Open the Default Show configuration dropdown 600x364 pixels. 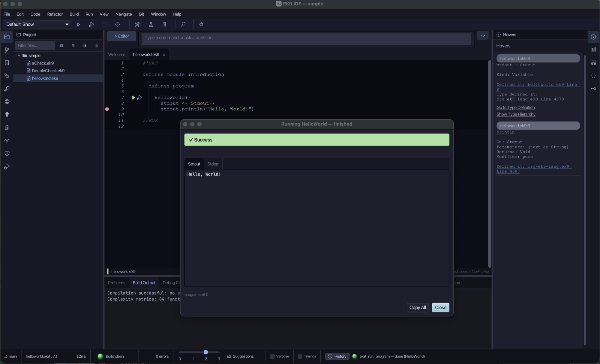37,24
